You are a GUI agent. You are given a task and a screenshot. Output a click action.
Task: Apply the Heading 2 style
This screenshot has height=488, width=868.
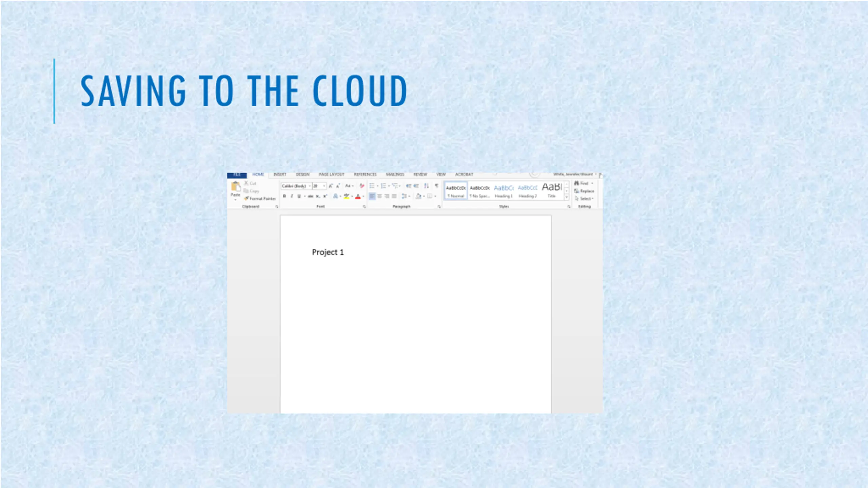pyautogui.click(x=528, y=191)
